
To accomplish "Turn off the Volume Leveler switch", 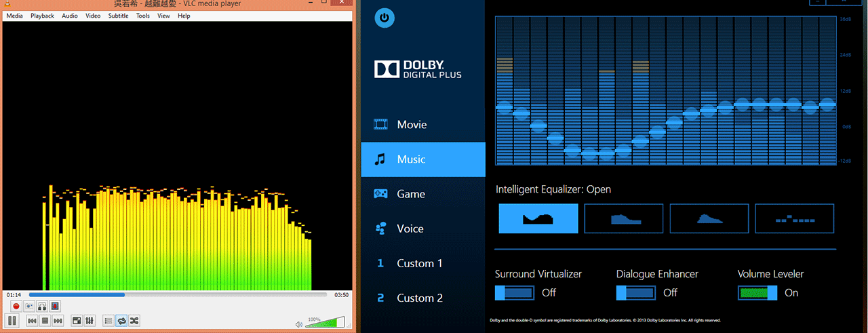I will point(757,293).
